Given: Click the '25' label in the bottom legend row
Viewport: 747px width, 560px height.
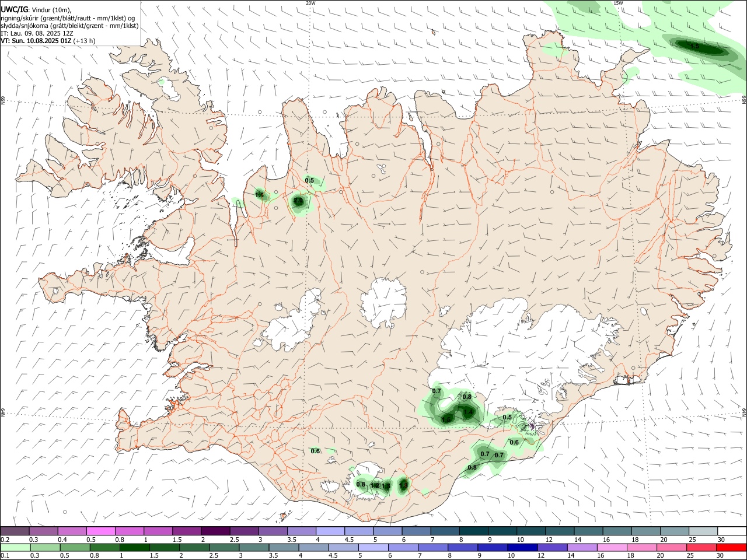Looking at the screenshot, I should (x=692, y=556).
